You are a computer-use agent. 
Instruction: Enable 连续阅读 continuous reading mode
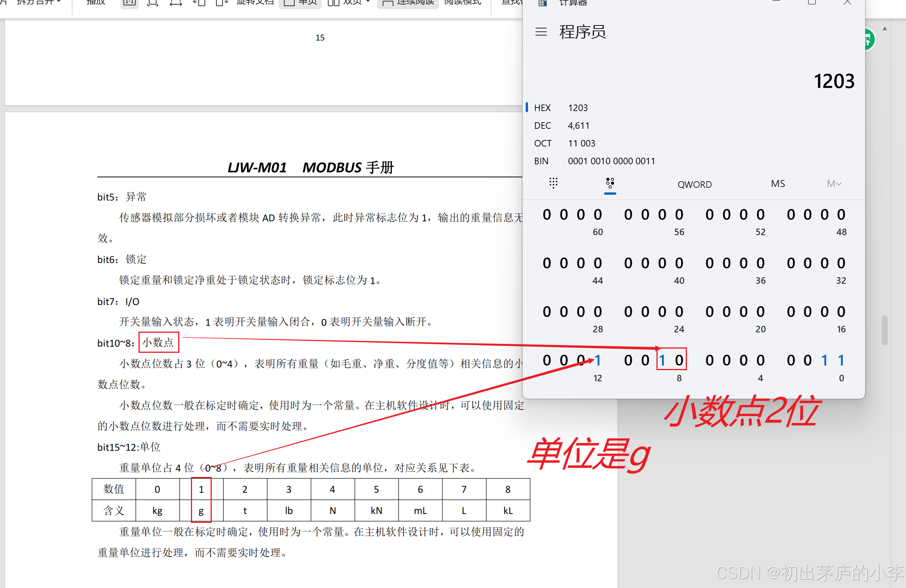tap(408, 3)
